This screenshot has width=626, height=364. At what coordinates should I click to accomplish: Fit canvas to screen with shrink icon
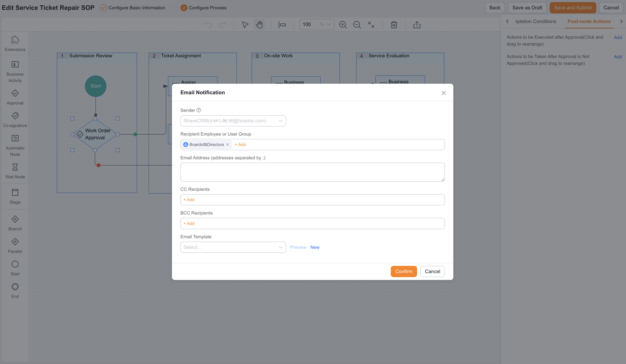371,25
